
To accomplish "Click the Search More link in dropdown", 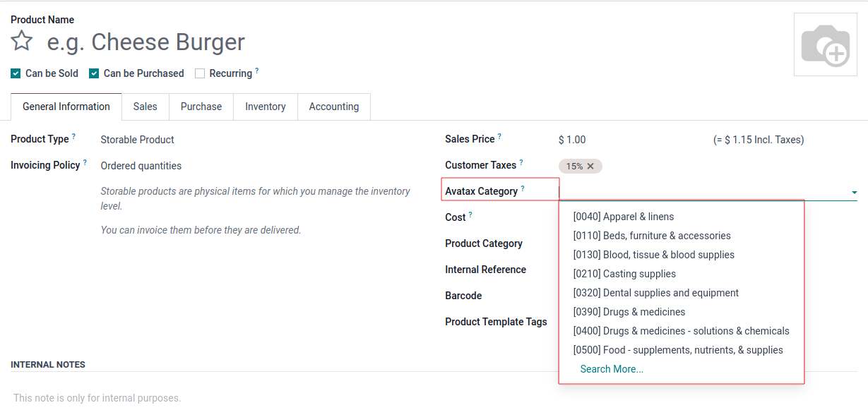I will [x=612, y=368].
